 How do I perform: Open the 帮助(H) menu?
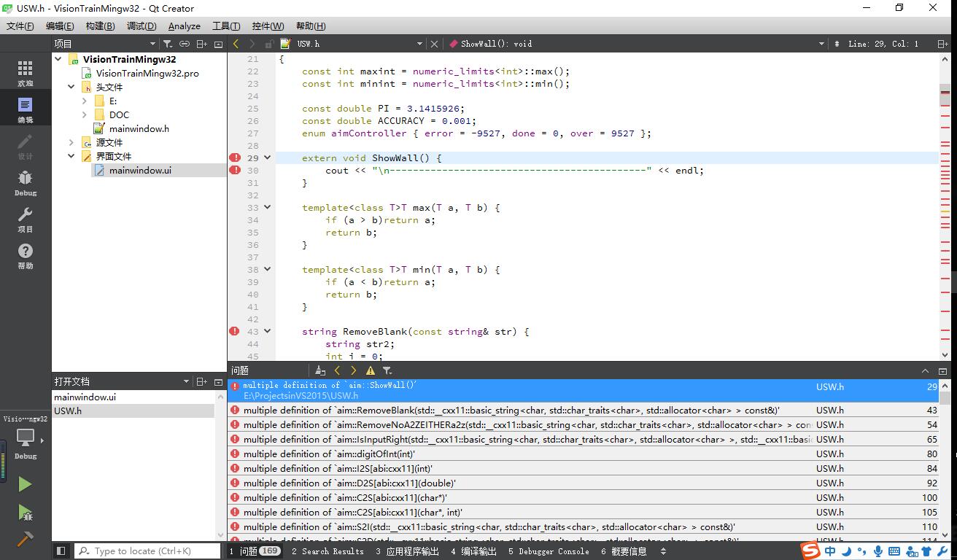pos(311,26)
